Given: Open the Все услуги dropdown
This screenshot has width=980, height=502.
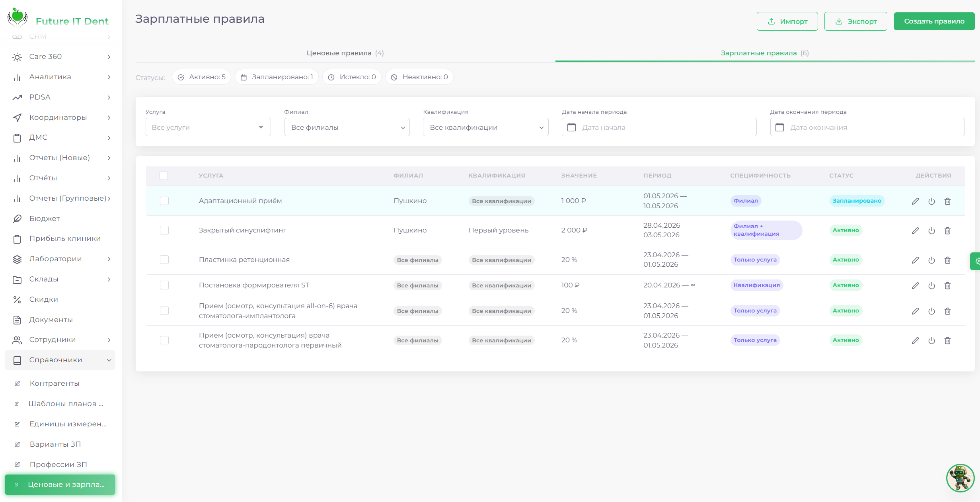Looking at the screenshot, I should (x=208, y=127).
